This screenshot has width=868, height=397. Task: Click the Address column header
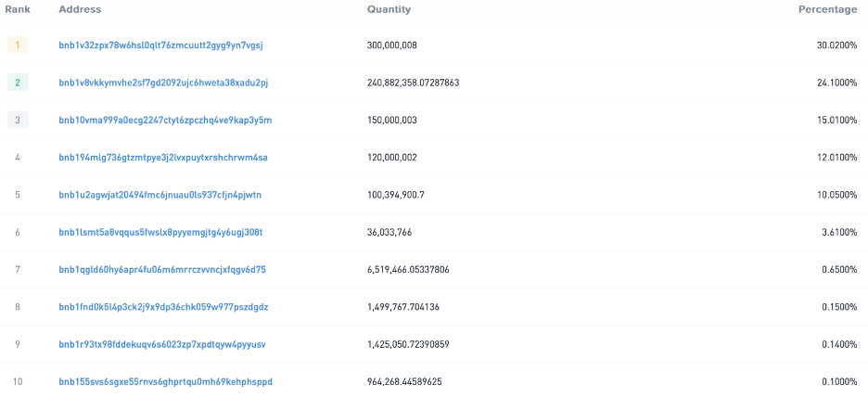pyautogui.click(x=80, y=9)
